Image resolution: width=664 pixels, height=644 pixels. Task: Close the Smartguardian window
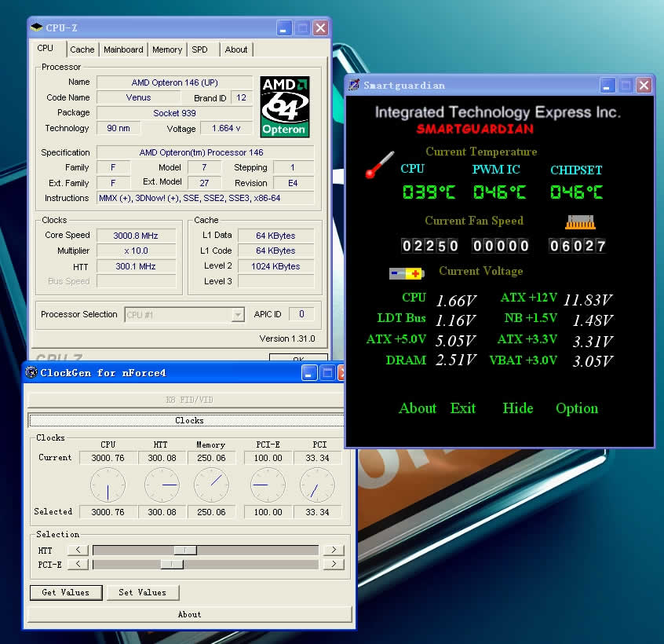pos(644,85)
